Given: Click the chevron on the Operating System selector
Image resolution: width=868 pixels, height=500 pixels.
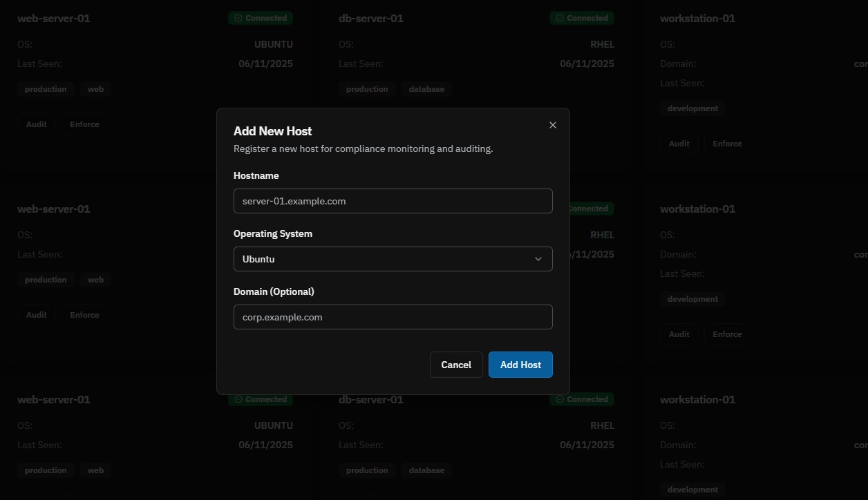Looking at the screenshot, I should pos(538,259).
